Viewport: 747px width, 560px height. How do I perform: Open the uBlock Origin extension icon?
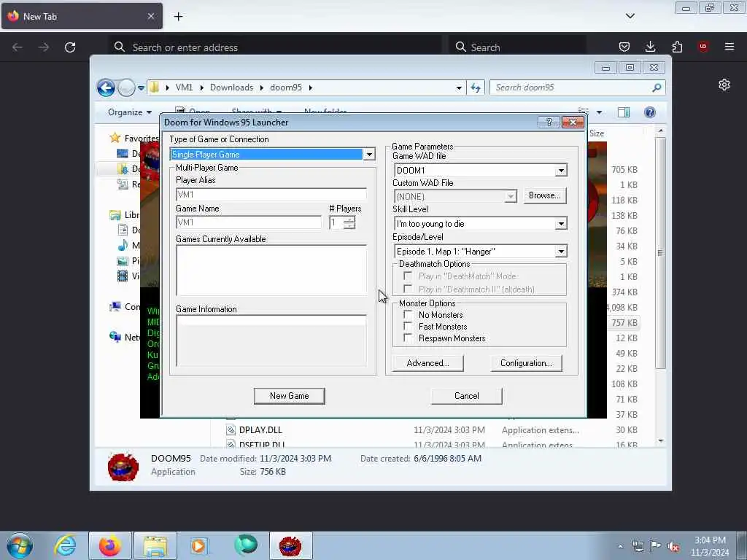[703, 47]
